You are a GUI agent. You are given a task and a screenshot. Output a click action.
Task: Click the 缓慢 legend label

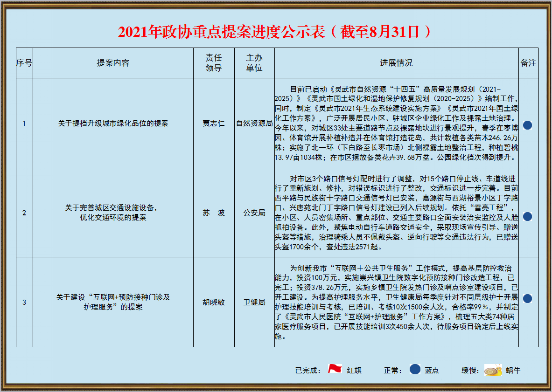coord(471,371)
